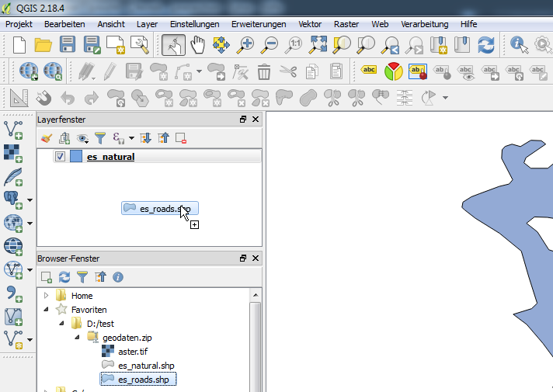Collapse the Favoriten tree node
The width and height of the screenshot is (553, 392).
[46, 310]
